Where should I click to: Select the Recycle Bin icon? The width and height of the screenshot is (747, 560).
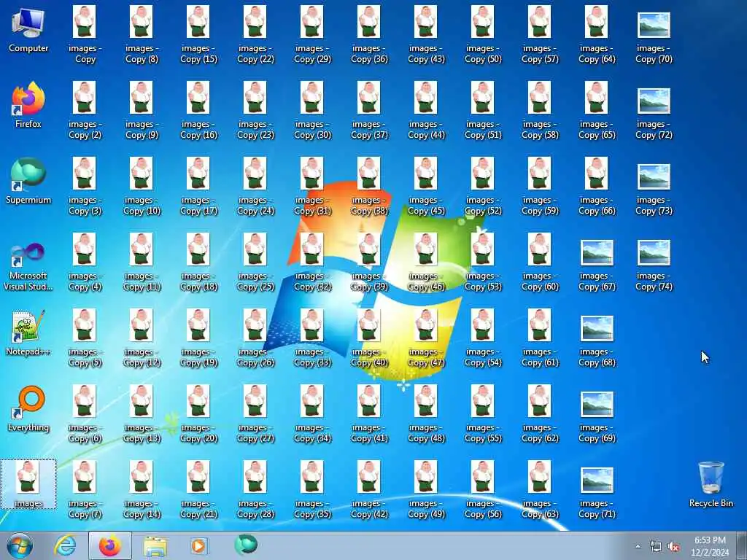pyautogui.click(x=711, y=484)
